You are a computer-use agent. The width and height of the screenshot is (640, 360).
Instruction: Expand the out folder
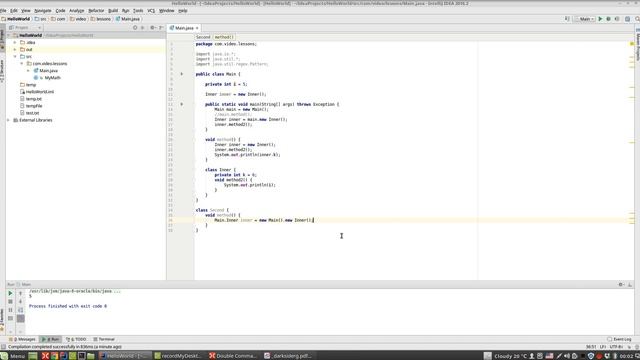15,49
